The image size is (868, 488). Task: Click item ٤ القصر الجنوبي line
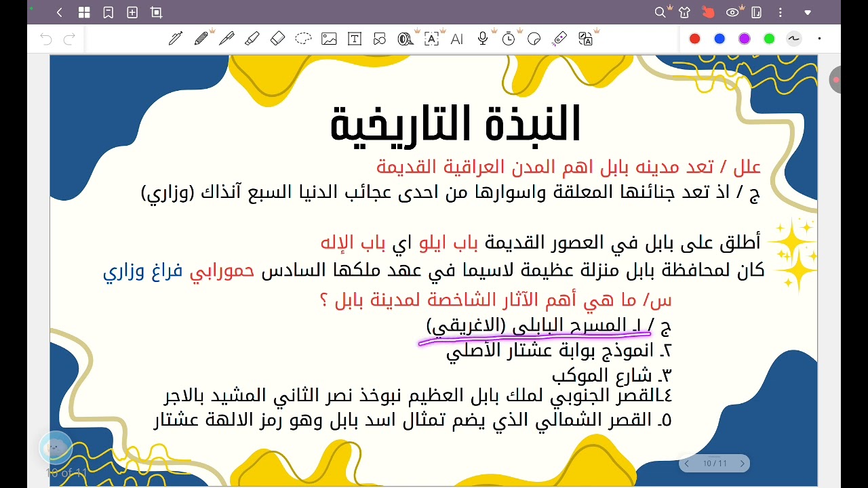[418, 395]
